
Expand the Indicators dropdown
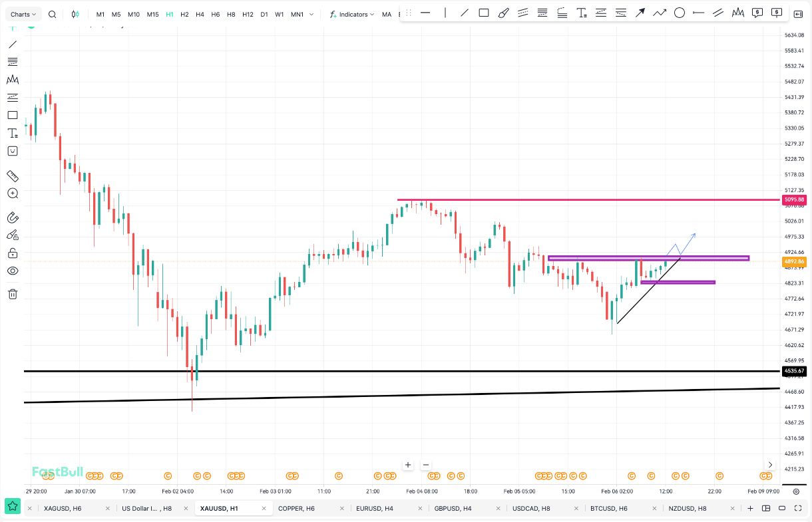point(352,14)
